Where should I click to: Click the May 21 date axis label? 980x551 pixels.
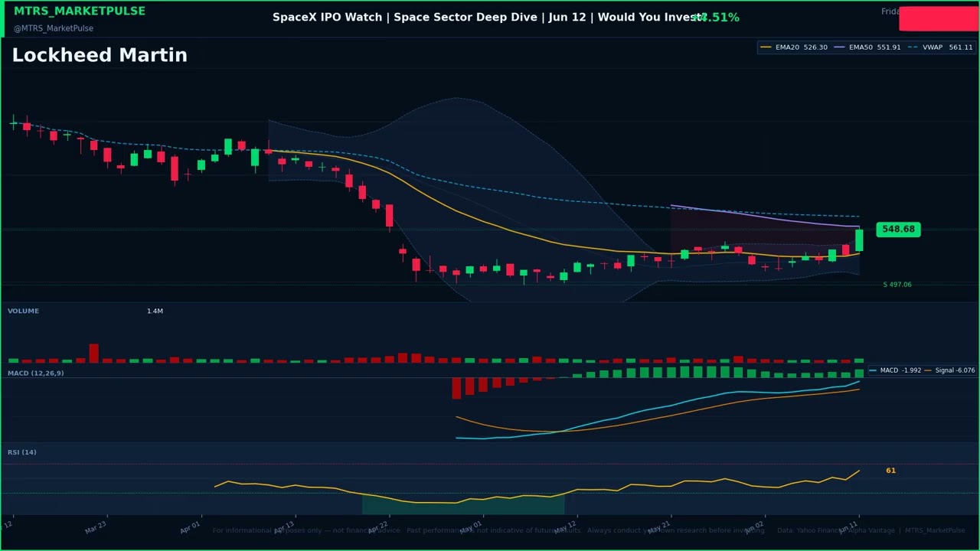pyautogui.click(x=659, y=527)
